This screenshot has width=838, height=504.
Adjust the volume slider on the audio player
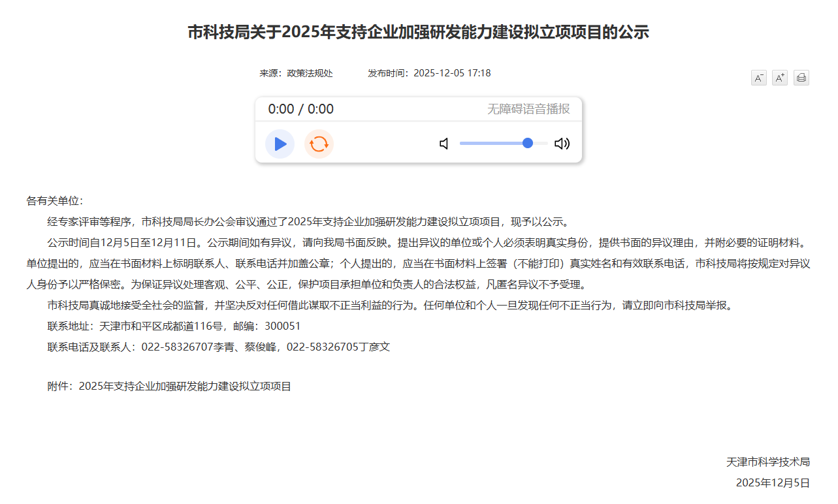coord(526,143)
